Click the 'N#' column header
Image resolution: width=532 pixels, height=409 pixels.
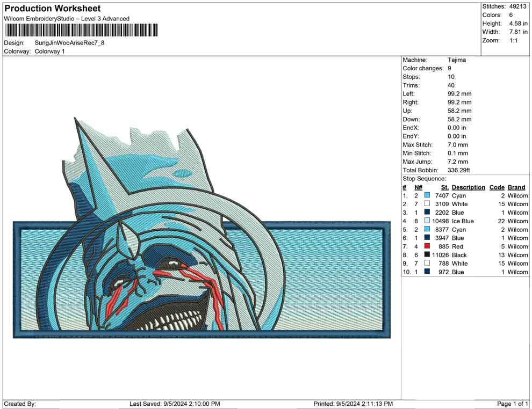[x=418, y=187]
